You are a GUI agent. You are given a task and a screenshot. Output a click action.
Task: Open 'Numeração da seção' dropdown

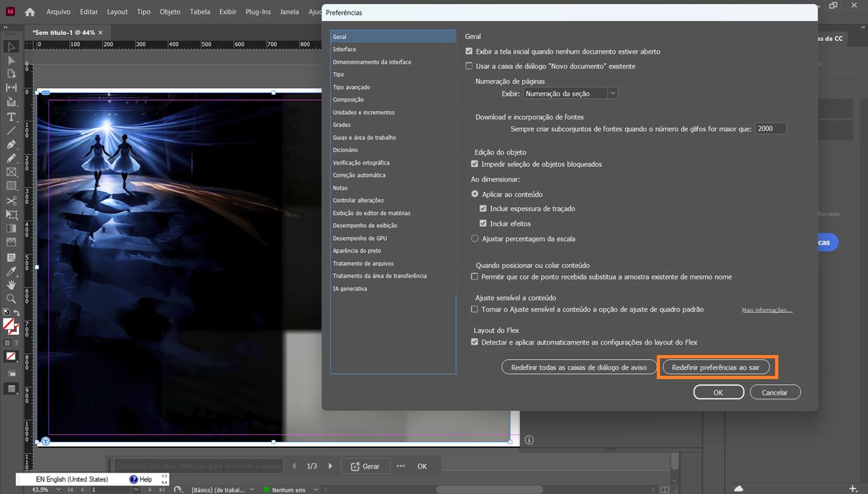[x=570, y=93]
